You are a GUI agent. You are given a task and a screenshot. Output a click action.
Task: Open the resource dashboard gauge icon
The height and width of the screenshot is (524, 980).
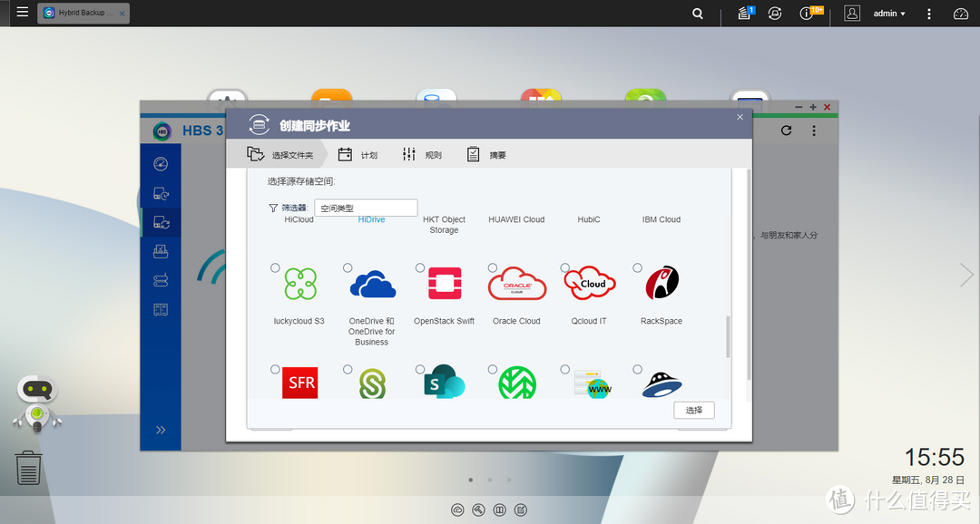pos(961,13)
